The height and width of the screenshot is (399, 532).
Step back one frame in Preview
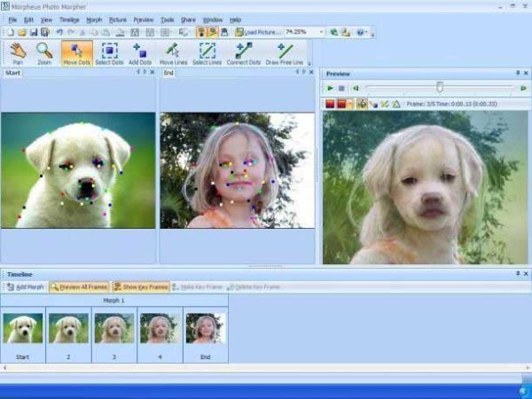coord(356,88)
